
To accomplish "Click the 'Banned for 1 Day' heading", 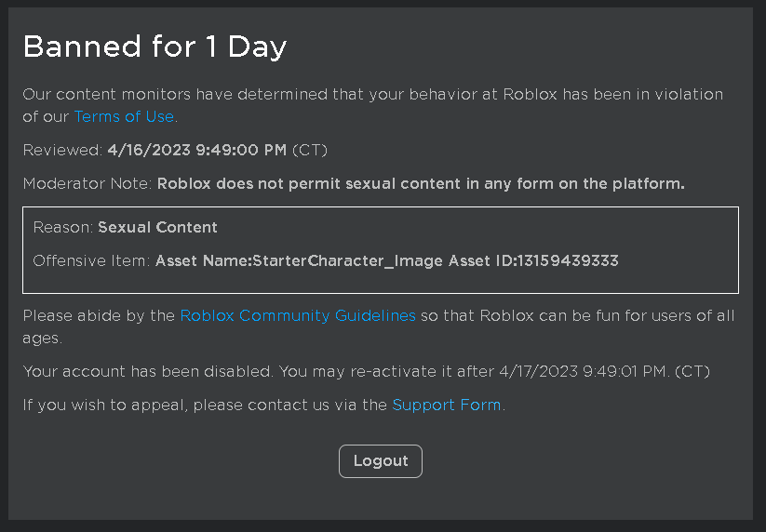I will click(x=155, y=47).
